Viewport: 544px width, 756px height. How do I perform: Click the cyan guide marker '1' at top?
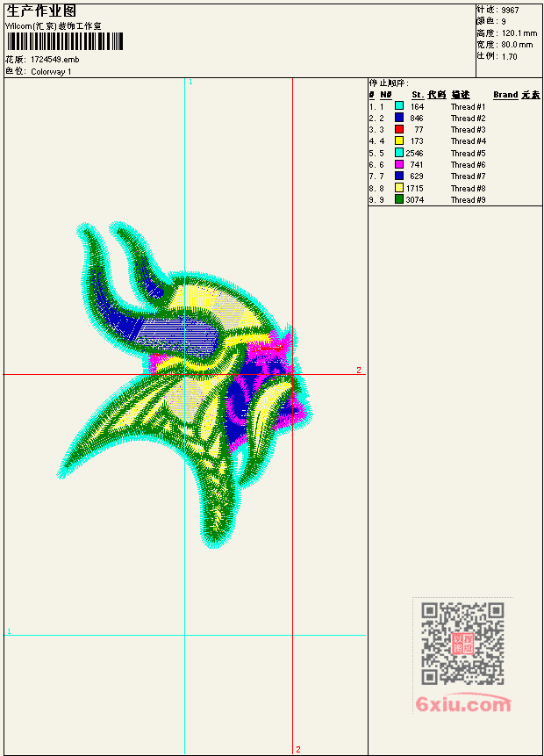(x=190, y=83)
